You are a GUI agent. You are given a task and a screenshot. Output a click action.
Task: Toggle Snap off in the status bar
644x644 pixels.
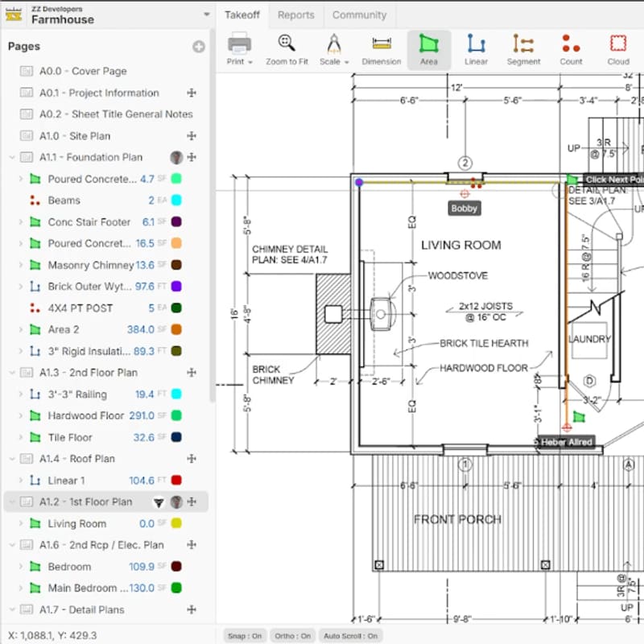tap(244, 635)
